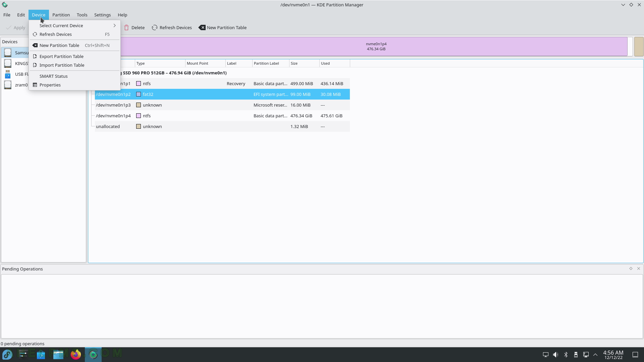Click import icon beside Import Partition Table
The height and width of the screenshot is (362, 644).
pyautogui.click(x=35, y=65)
